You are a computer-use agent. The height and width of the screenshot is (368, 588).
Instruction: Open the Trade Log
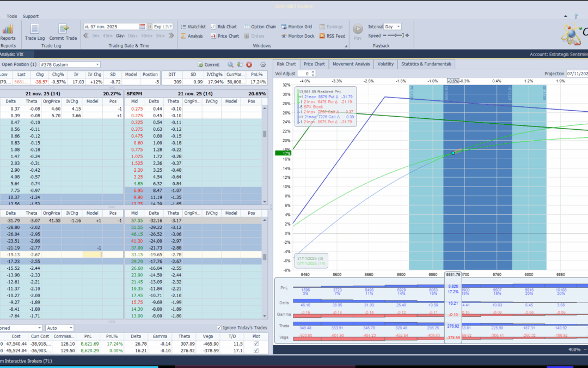34,32
